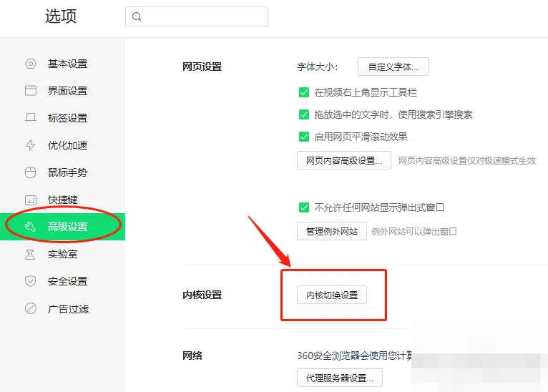Screen dimensions: 548x392
Task: Click the 网络 section heading
Action: 192,356
